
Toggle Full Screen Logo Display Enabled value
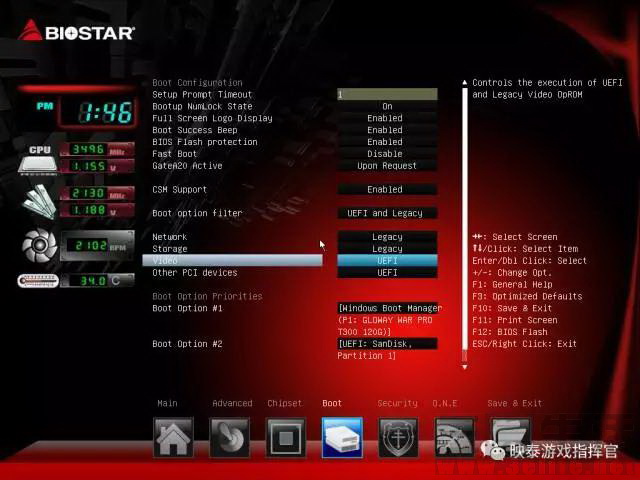pos(387,118)
